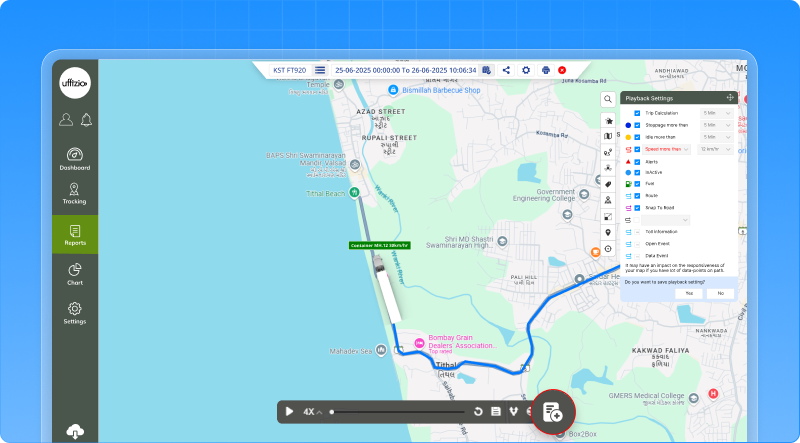Click the share icon in top toolbar
The height and width of the screenshot is (443, 800).
coord(506,70)
